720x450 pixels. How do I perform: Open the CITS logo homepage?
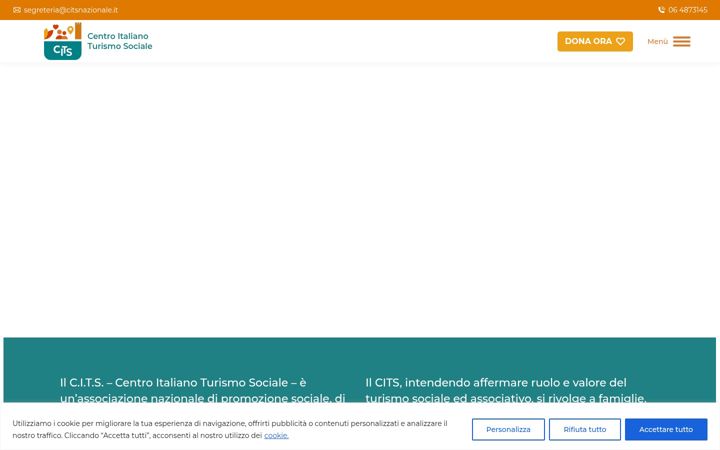(62, 41)
